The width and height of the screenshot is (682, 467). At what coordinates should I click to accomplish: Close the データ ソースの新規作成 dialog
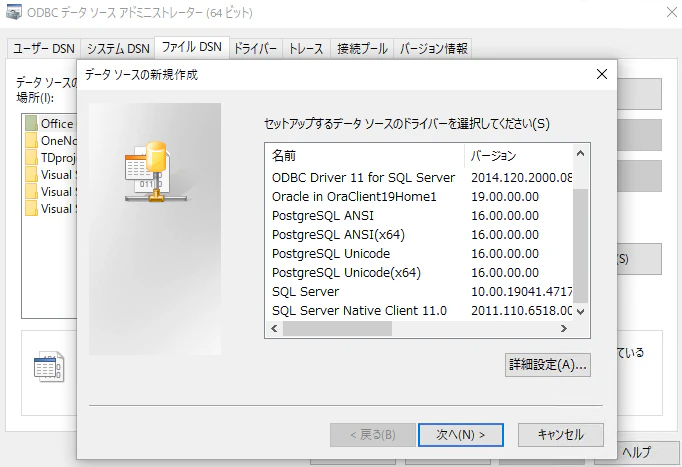click(602, 74)
